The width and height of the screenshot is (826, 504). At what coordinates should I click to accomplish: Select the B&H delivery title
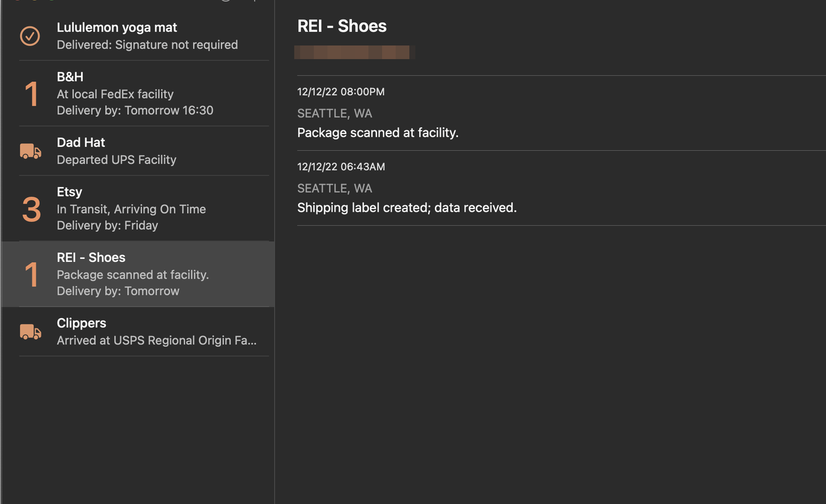[x=70, y=77]
